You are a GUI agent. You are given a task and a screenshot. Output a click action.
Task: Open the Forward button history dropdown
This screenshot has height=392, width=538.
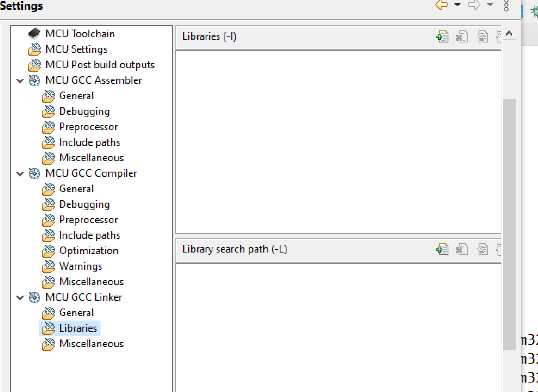489,5
